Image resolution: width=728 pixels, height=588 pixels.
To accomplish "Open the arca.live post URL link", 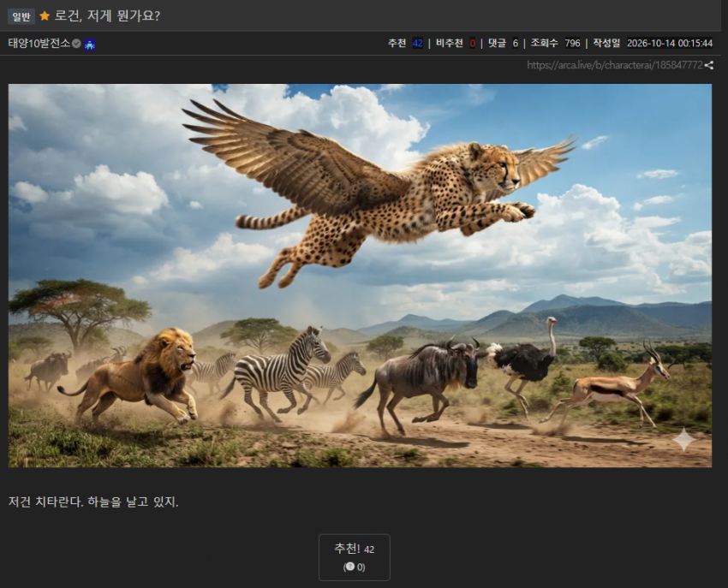I will point(615,65).
